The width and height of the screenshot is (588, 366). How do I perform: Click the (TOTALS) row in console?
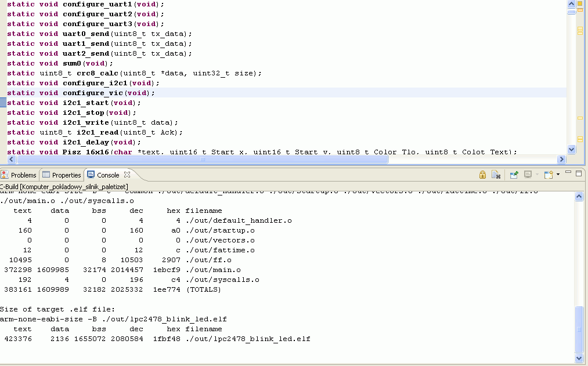tap(113, 289)
